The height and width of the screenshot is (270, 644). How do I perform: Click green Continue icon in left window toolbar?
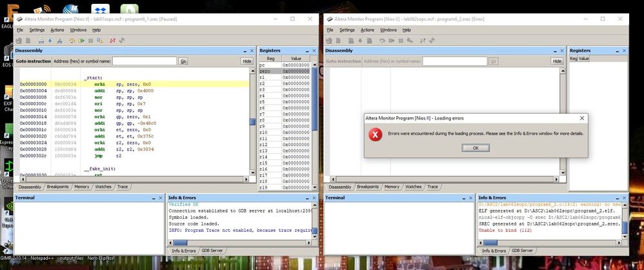pos(81,41)
